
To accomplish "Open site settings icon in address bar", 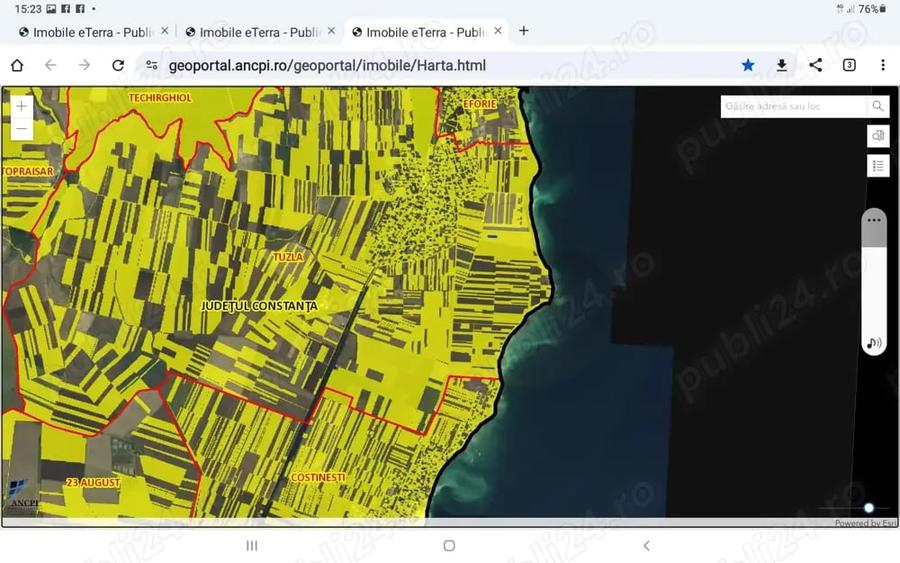I will (152, 65).
